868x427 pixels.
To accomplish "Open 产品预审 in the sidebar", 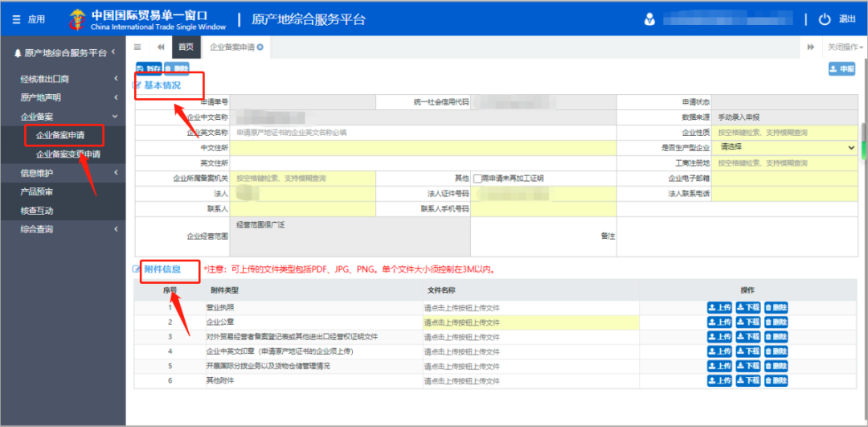I will (36, 192).
